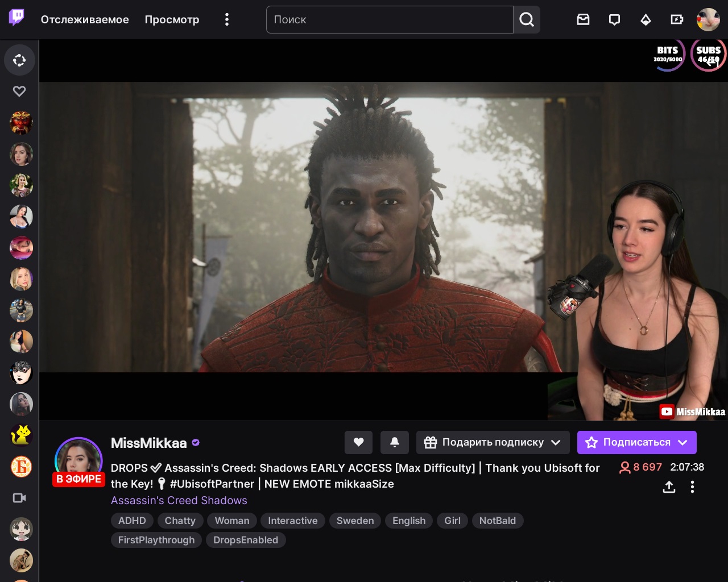Open the Bits diamond icon
The height and width of the screenshot is (582, 728).
[646, 19]
